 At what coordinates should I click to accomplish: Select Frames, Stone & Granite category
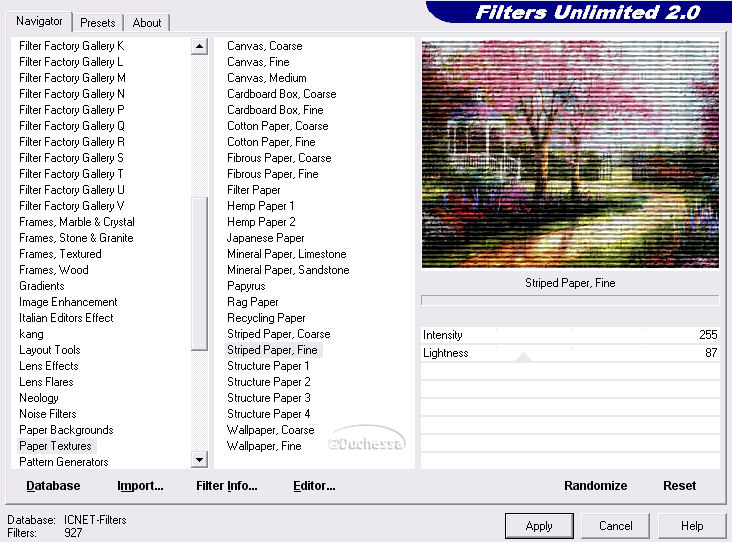click(76, 238)
